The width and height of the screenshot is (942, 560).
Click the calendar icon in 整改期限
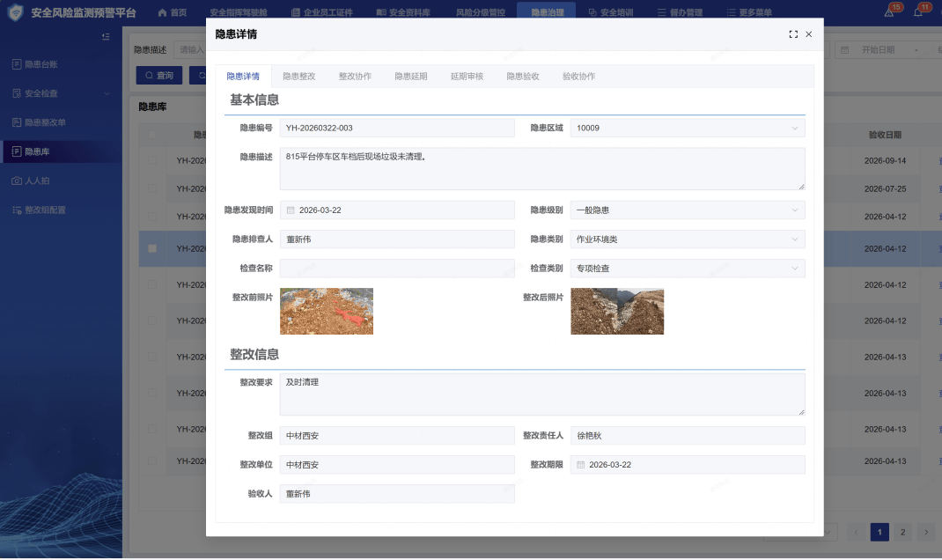tap(581, 464)
